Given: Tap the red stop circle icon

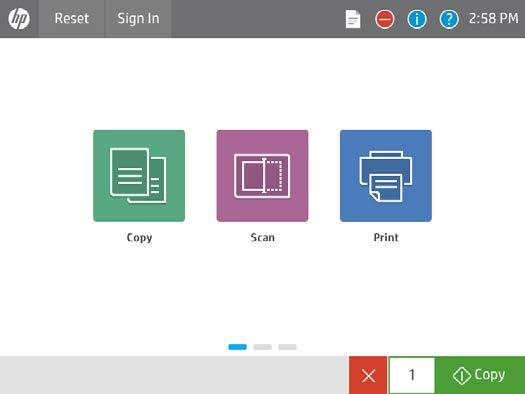Looking at the screenshot, I should (x=385, y=19).
